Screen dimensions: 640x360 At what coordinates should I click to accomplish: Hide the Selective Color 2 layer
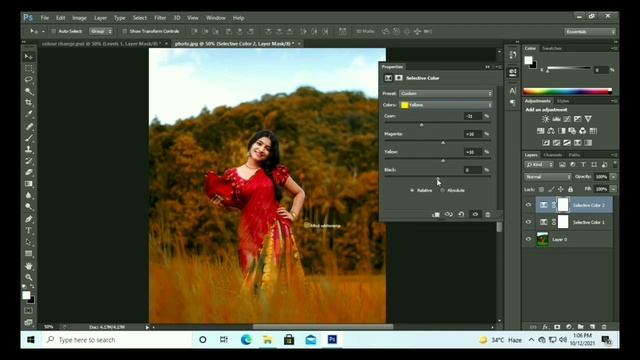(529, 205)
